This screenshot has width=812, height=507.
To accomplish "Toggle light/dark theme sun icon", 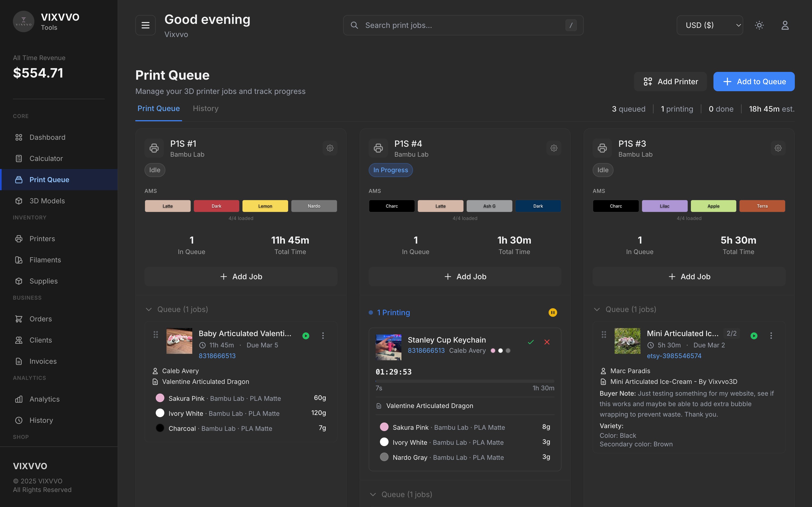I will click(759, 25).
